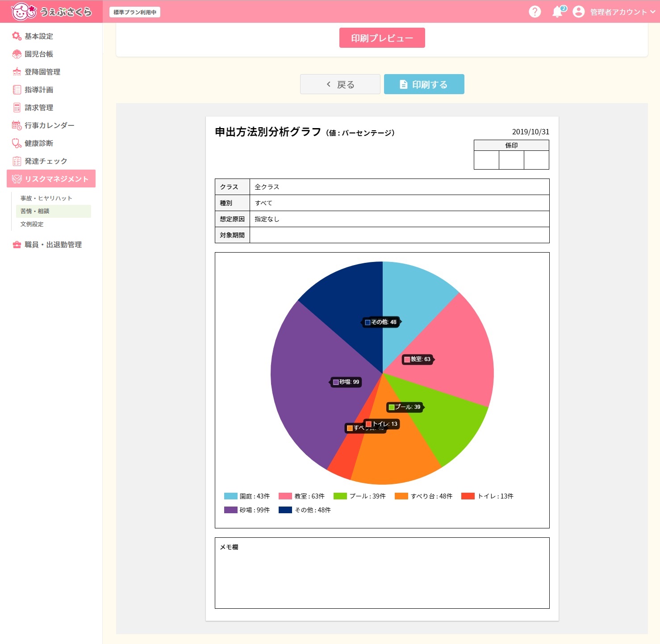Click the トイレ red legend swatch
This screenshot has height=644, width=660.
(x=468, y=496)
